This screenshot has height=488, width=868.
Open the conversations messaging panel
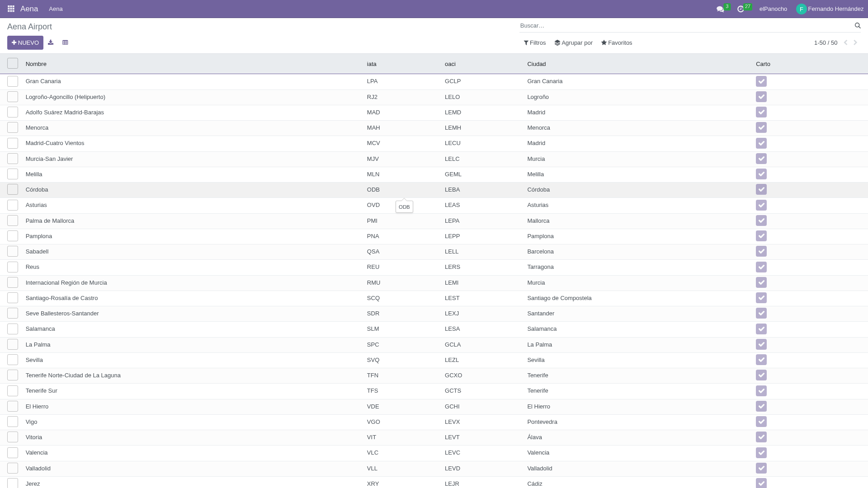point(721,9)
